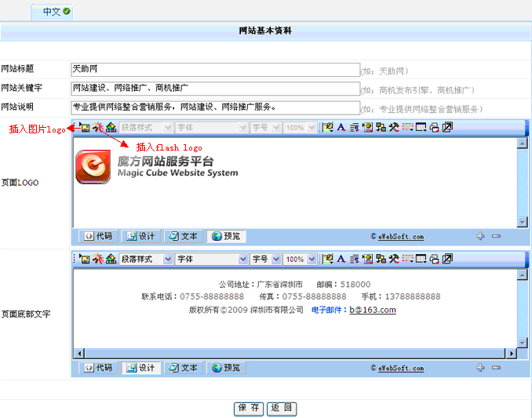Click colorful picture icon in footer text editor
This screenshot has height=418, width=532.
[x=111, y=259]
